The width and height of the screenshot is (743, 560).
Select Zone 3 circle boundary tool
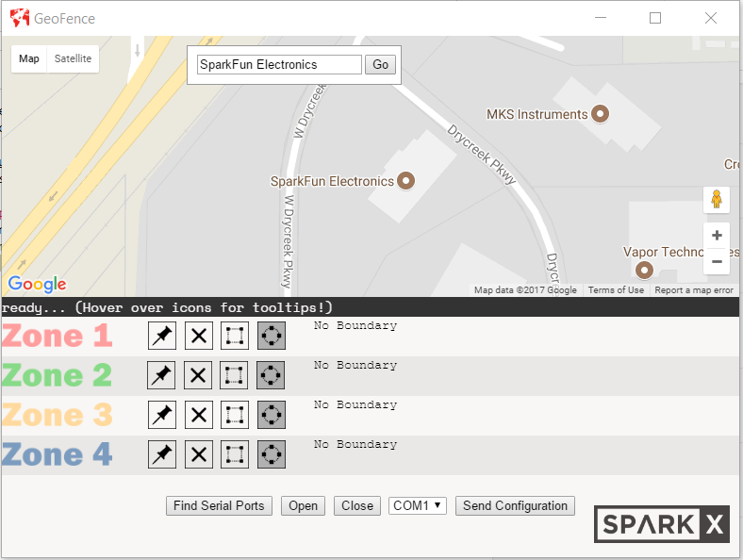pyautogui.click(x=271, y=415)
